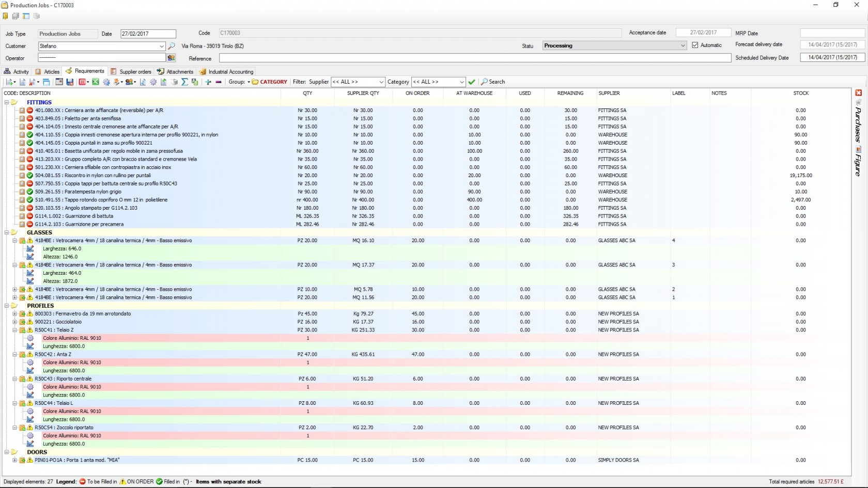The width and height of the screenshot is (868, 488).
Task: Open the Attachments tab
Action: (175, 72)
